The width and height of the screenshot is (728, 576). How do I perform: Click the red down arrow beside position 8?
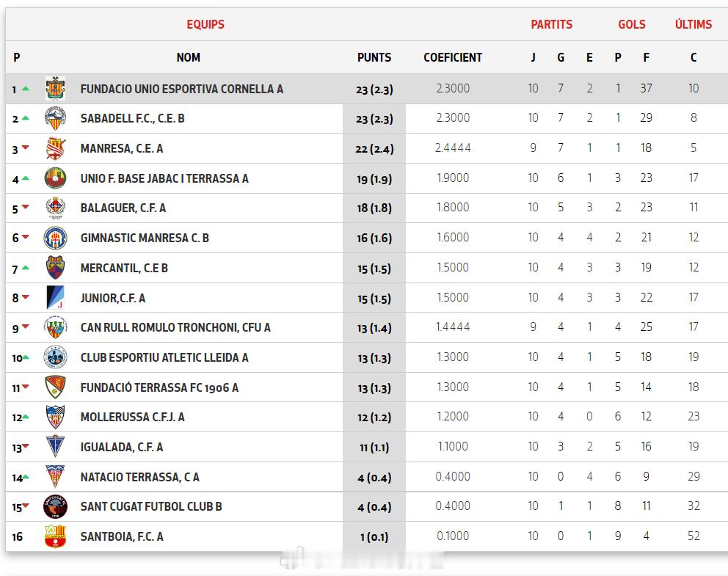coord(26,296)
